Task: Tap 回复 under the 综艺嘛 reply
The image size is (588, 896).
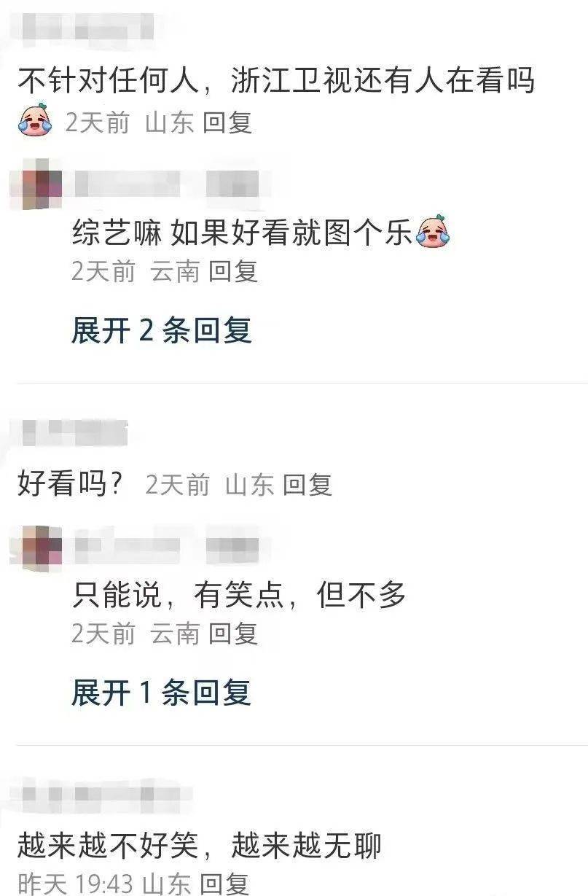Action: [x=233, y=272]
